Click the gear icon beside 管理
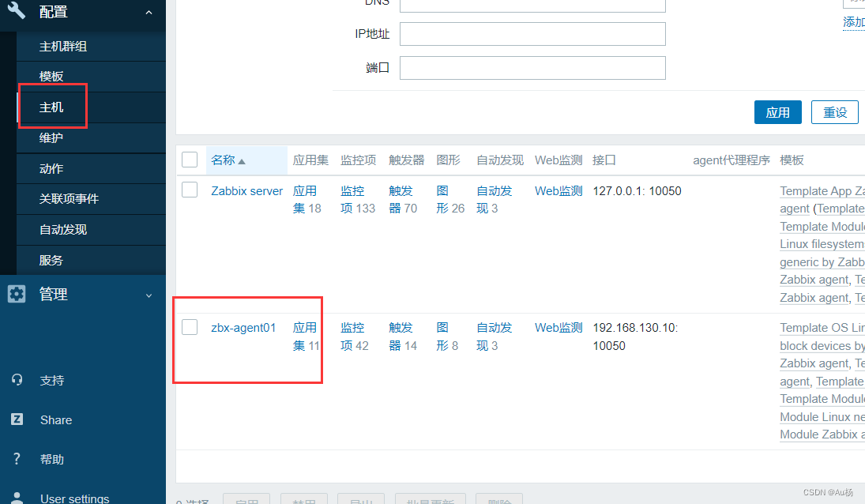 coord(17,294)
